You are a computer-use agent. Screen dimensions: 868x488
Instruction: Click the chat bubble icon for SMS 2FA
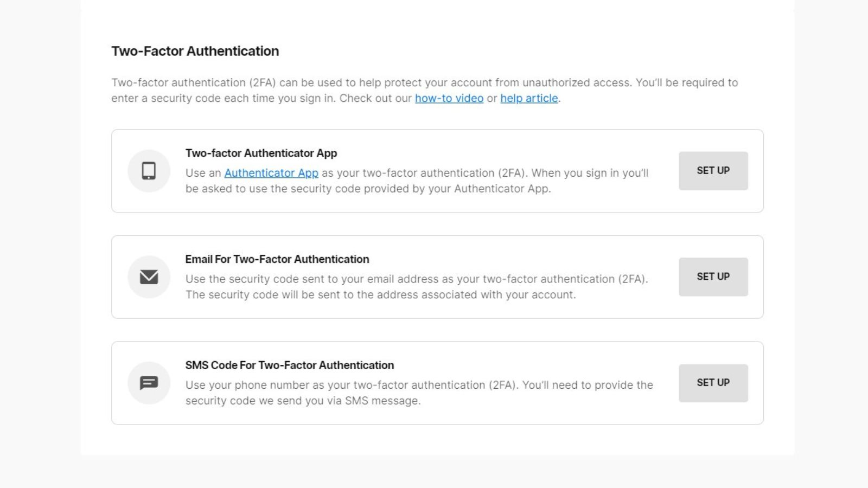point(149,382)
